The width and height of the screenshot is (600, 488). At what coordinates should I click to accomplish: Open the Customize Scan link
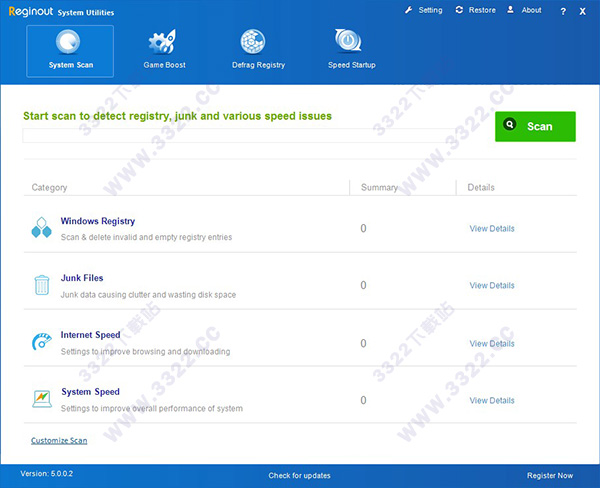coord(59,441)
